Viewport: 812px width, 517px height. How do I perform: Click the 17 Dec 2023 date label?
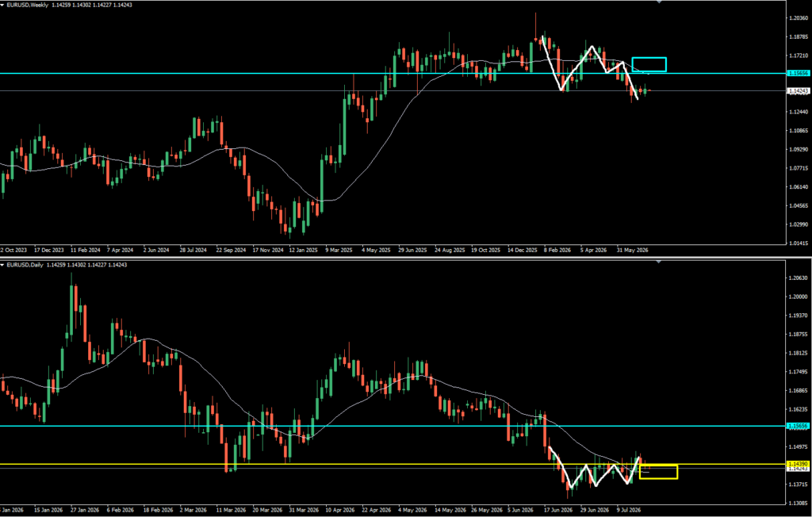pyautogui.click(x=49, y=250)
